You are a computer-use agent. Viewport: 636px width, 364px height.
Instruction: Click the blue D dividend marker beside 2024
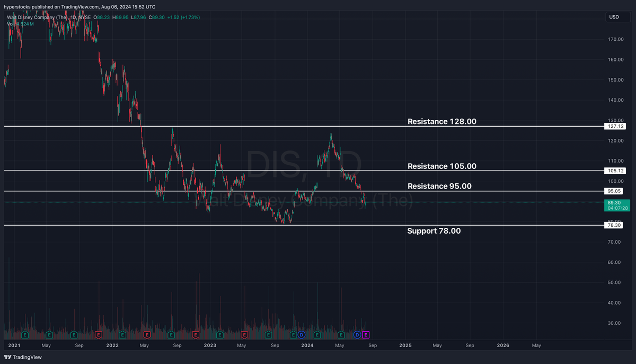click(301, 335)
